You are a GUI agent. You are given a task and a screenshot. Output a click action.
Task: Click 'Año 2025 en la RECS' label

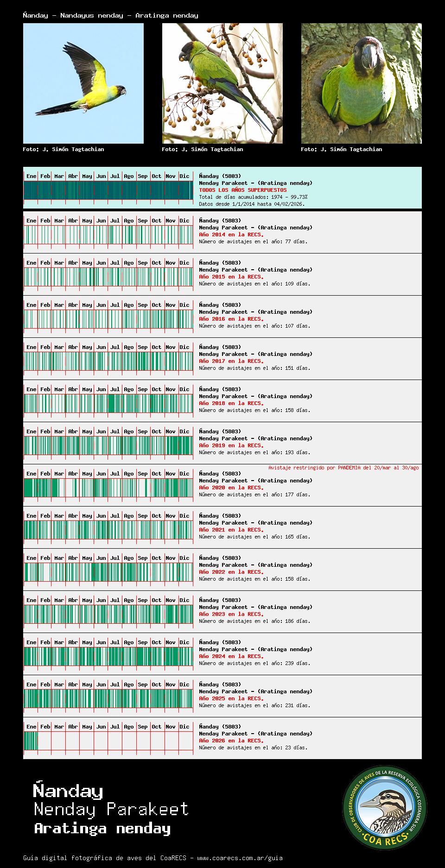[x=231, y=698]
